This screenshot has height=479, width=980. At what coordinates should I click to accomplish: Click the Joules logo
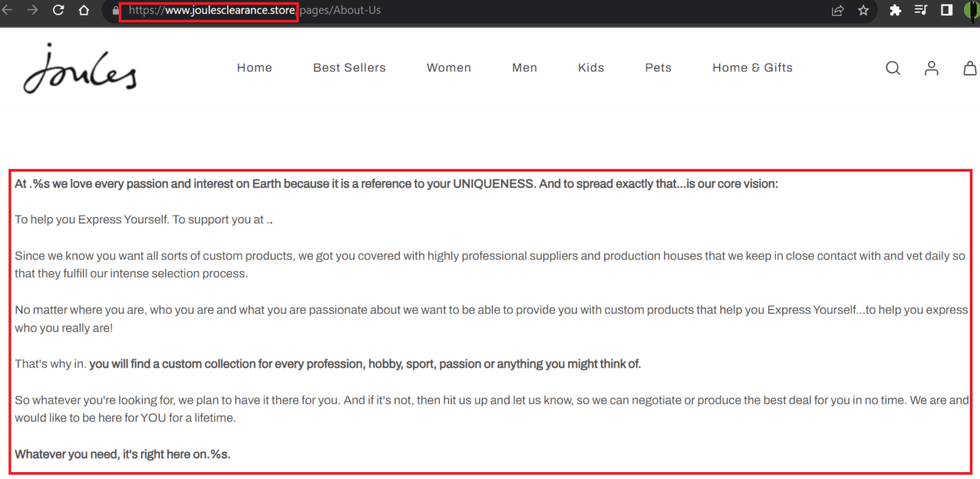pyautogui.click(x=80, y=69)
